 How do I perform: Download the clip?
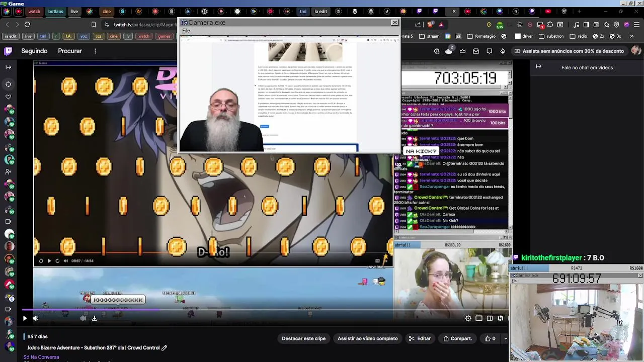tap(94, 318)
